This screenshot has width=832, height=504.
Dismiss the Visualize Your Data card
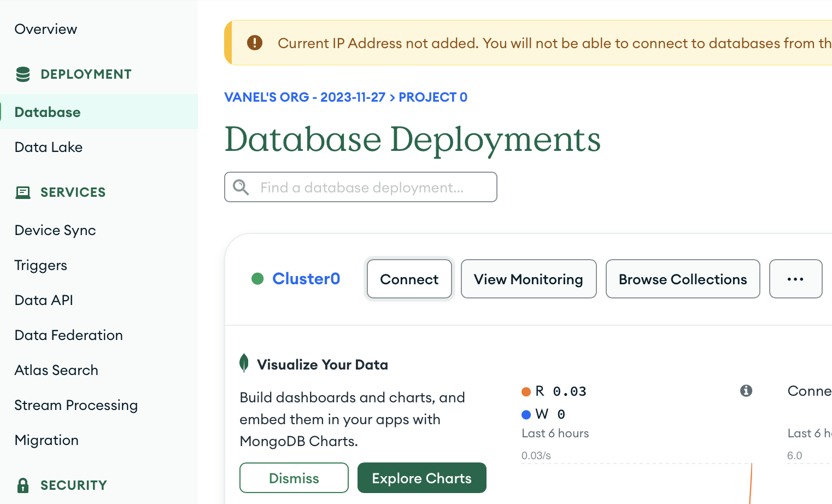[294, 478]
